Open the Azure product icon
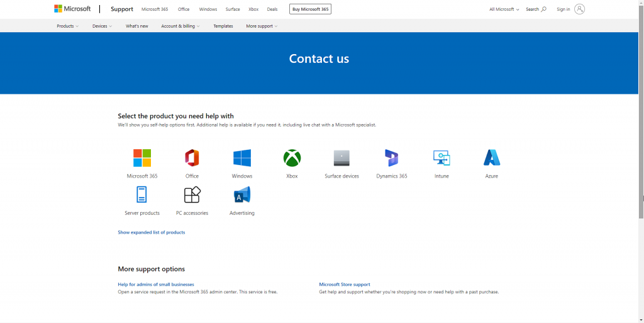644x323 pixels. click(492, 158)
